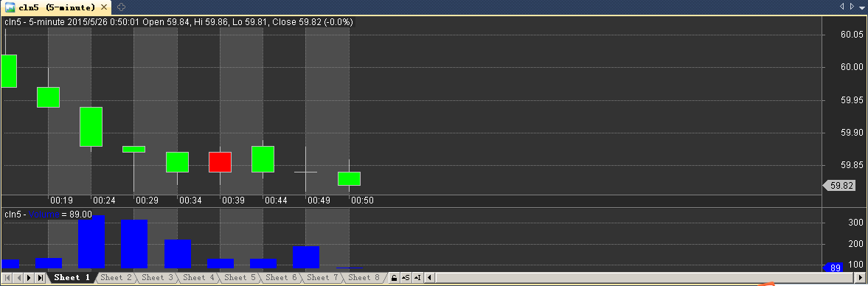Toggle the chart lock padlock icon
The width and height of the screenshot is (868, 286).
click(x=394, y=278)
